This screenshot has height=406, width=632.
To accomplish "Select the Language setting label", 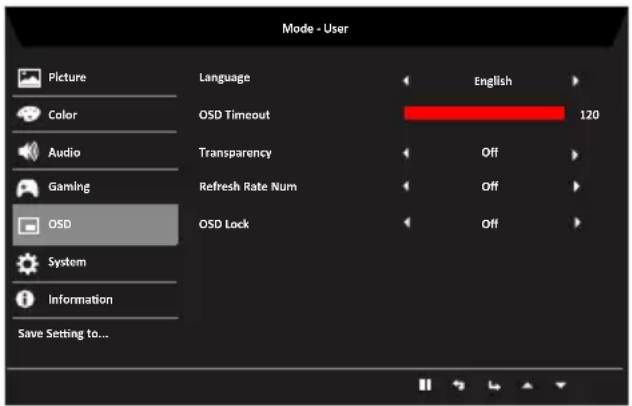I will click(x=225, y=78).
